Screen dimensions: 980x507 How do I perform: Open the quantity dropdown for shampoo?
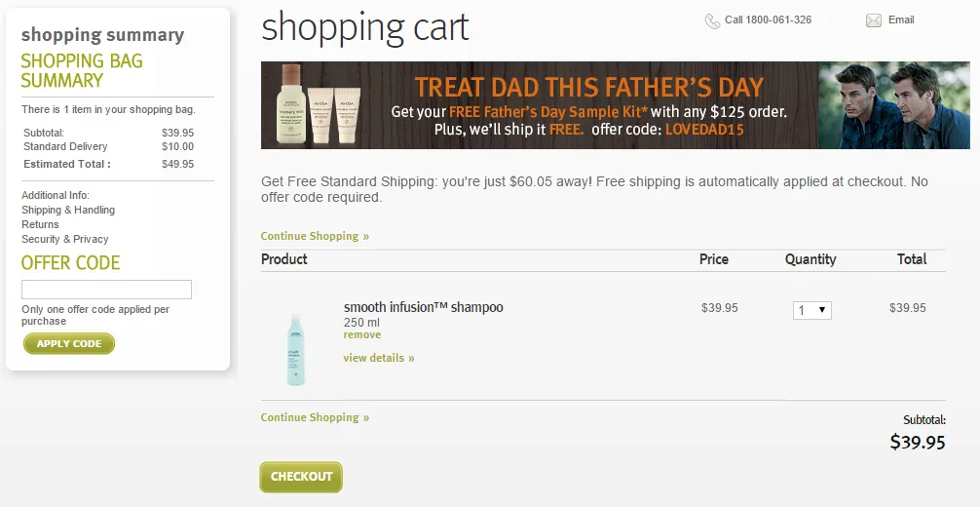click(811, 310)
